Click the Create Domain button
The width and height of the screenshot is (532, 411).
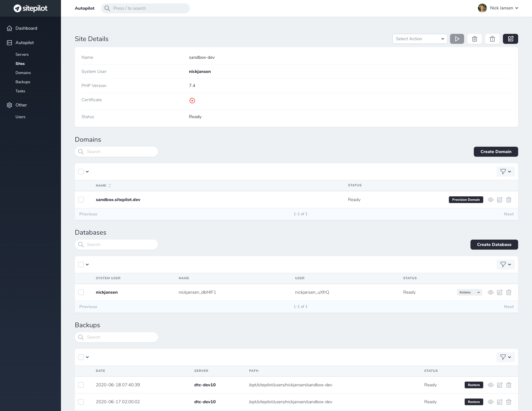click(496, 152)
